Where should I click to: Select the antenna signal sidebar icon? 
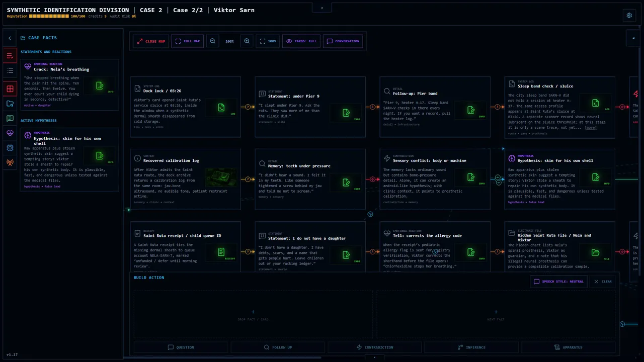pyautogui.click(x=10, y=162)
